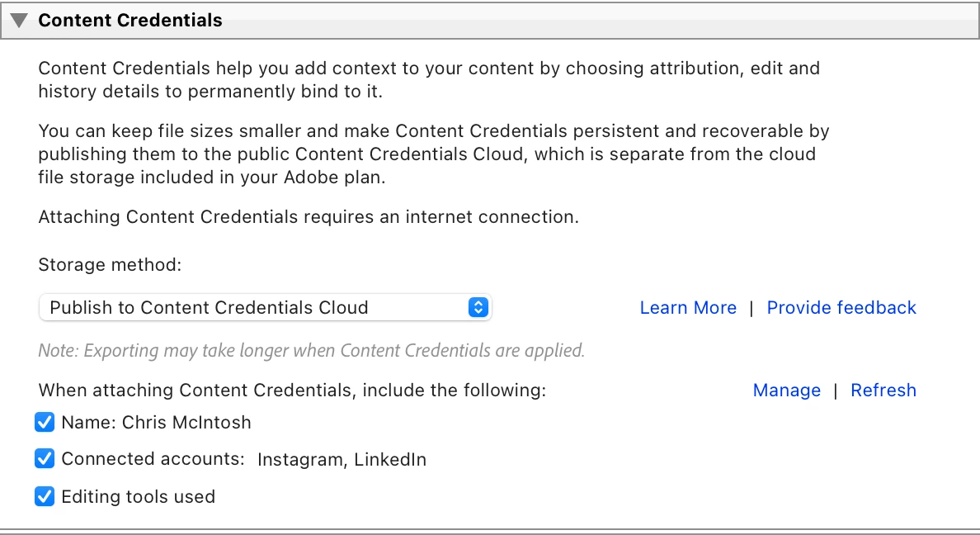Disable the Connected accounts checkbox
This screenshot has height=535, width=980.
pos(45,459)
